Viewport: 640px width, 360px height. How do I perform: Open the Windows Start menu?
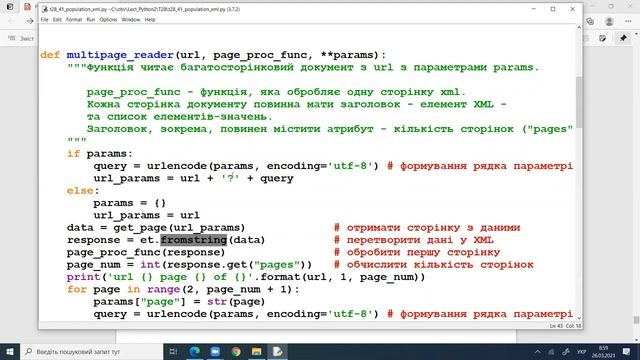[x=10, y=351]
